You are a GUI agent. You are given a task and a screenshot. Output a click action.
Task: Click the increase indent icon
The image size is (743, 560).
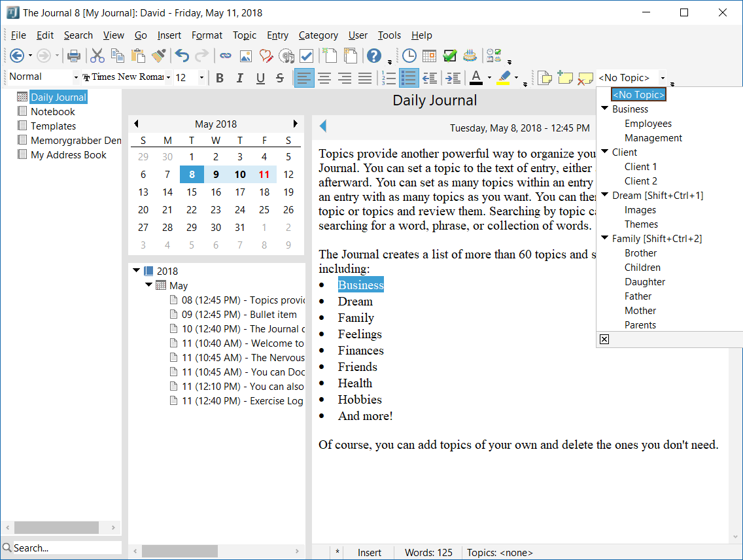[x=453, y=78]
